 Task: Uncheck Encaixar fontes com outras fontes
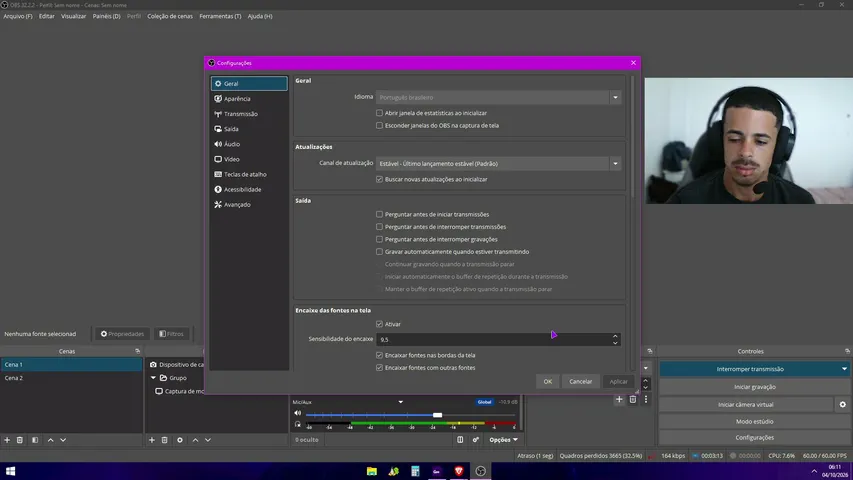click(x=379, y=368)
